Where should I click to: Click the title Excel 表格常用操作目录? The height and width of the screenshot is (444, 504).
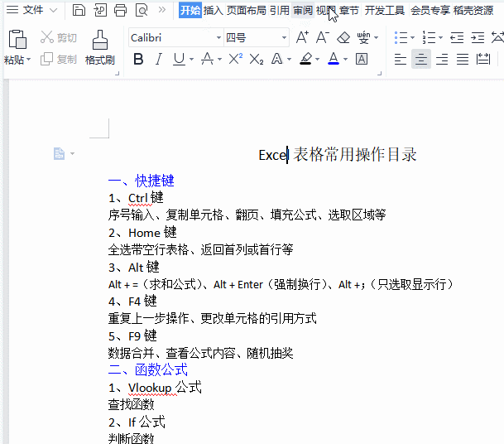338,155
